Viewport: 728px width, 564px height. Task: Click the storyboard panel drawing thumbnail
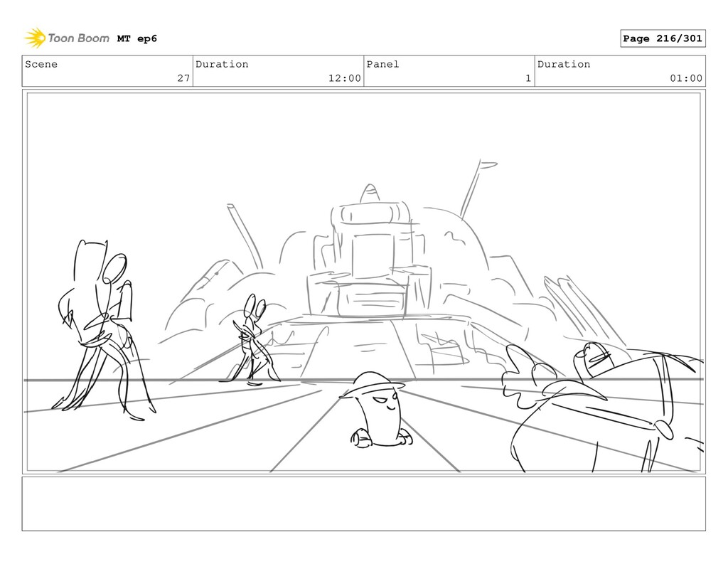click(363, 282)
